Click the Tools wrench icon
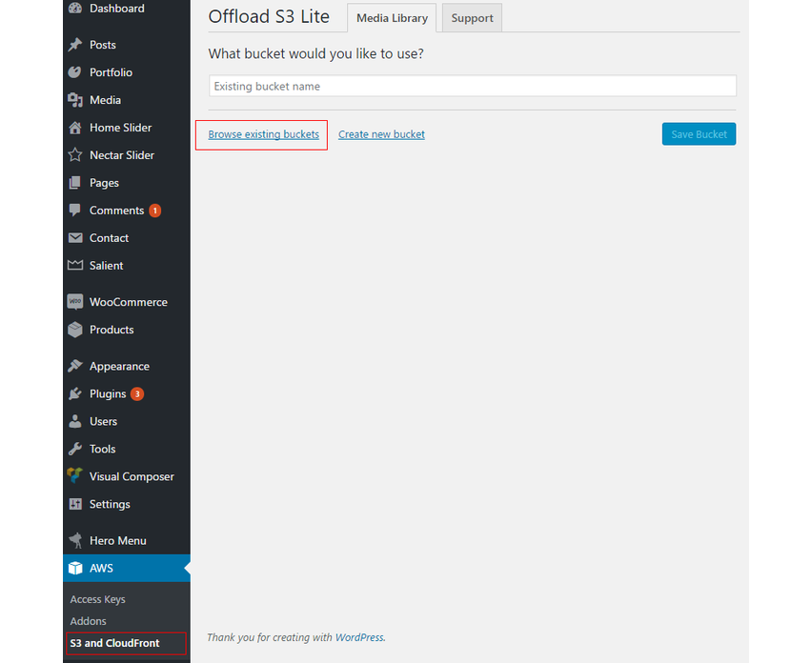 point(75,449)
